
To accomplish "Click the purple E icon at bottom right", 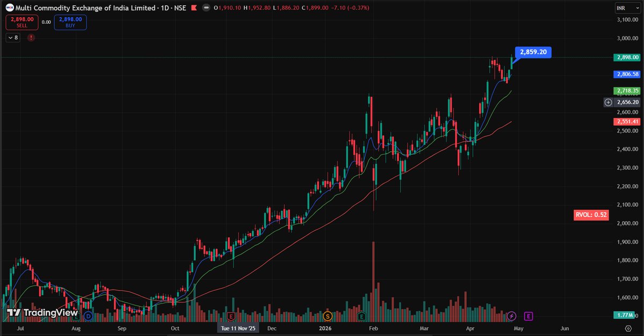I will click(x=529, y=317).
